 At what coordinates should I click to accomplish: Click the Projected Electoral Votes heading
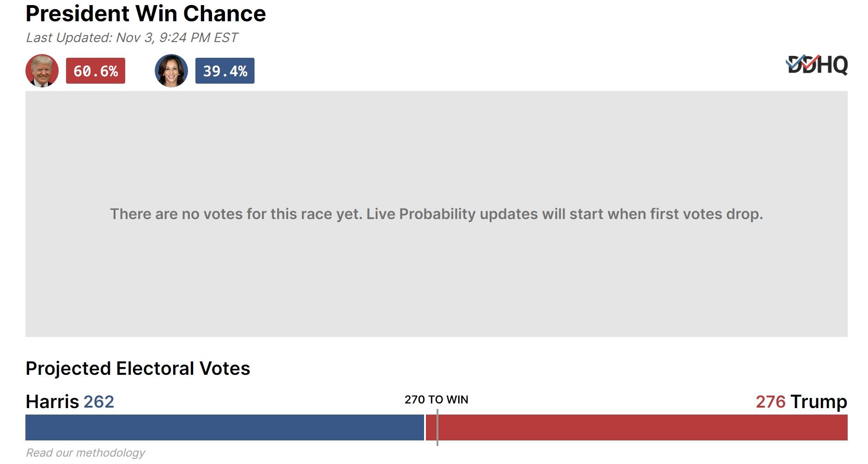pyautogui.click(x=138, y=368)
